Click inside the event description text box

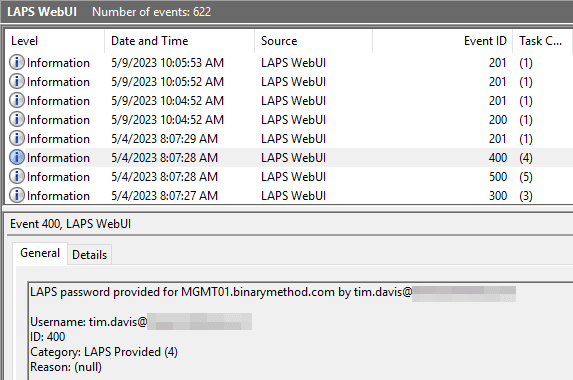(300, 331)
